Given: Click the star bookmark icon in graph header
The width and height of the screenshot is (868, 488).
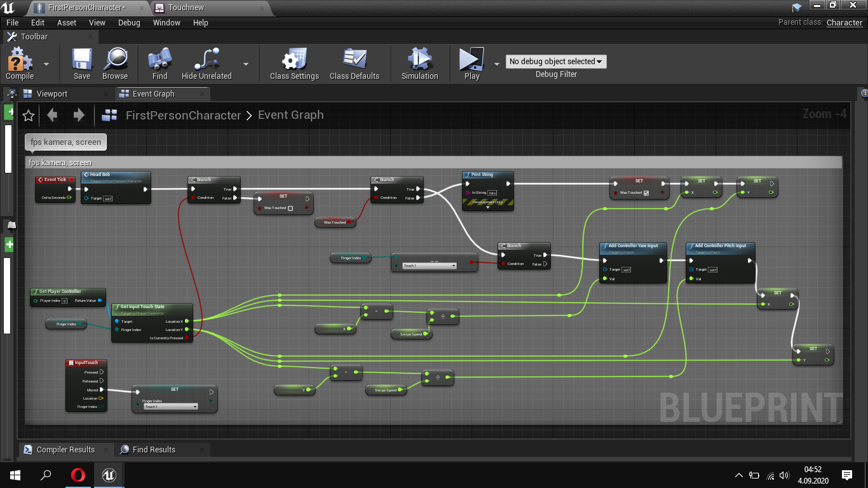Looking at the screenshot, I should [28, 115].
